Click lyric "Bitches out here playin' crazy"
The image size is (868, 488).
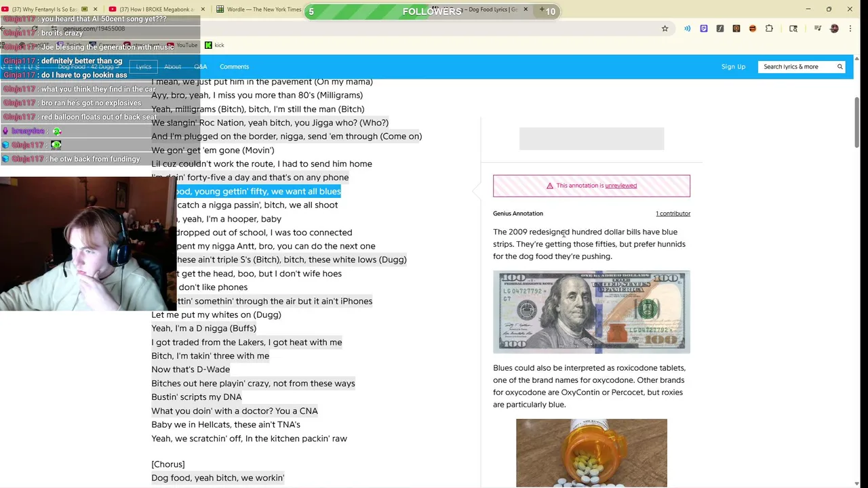253,384
